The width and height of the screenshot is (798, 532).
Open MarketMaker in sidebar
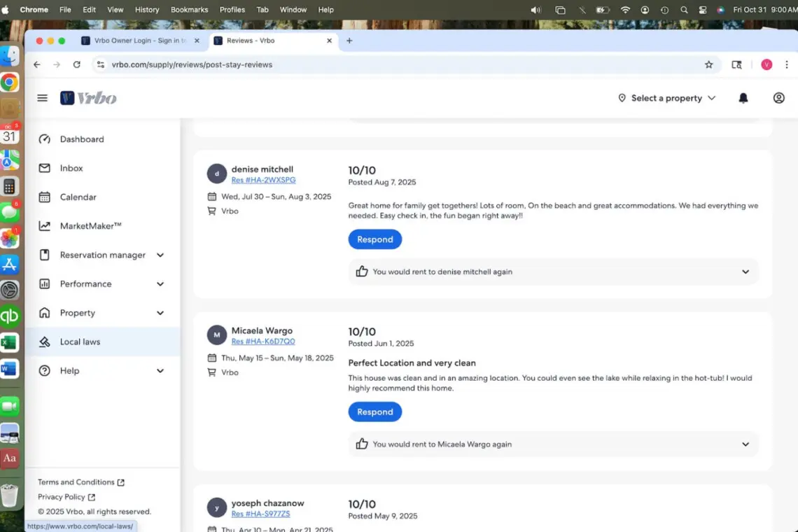click(90, 226)
